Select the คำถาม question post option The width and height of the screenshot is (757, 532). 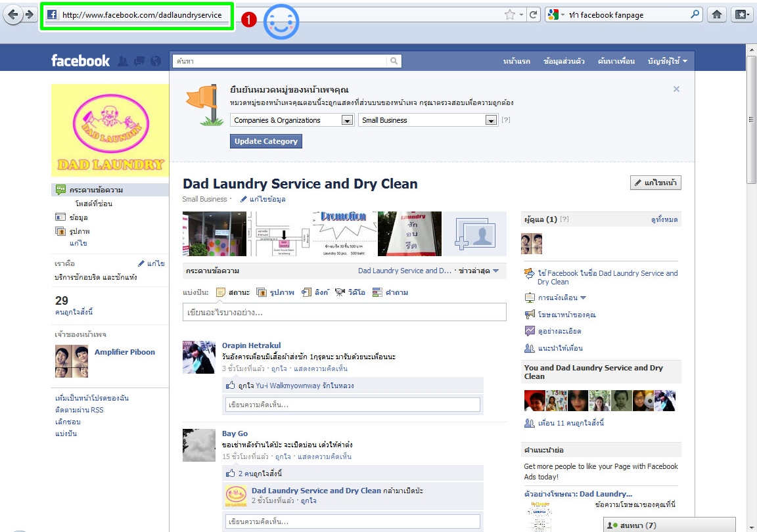(390, 292)
